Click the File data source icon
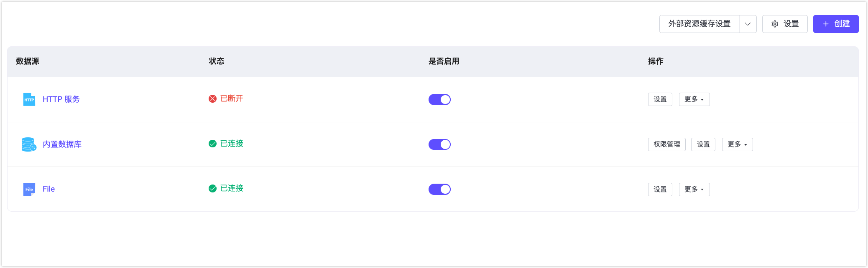This screenshot has width=868, height=268. click(x=29, y=189)
